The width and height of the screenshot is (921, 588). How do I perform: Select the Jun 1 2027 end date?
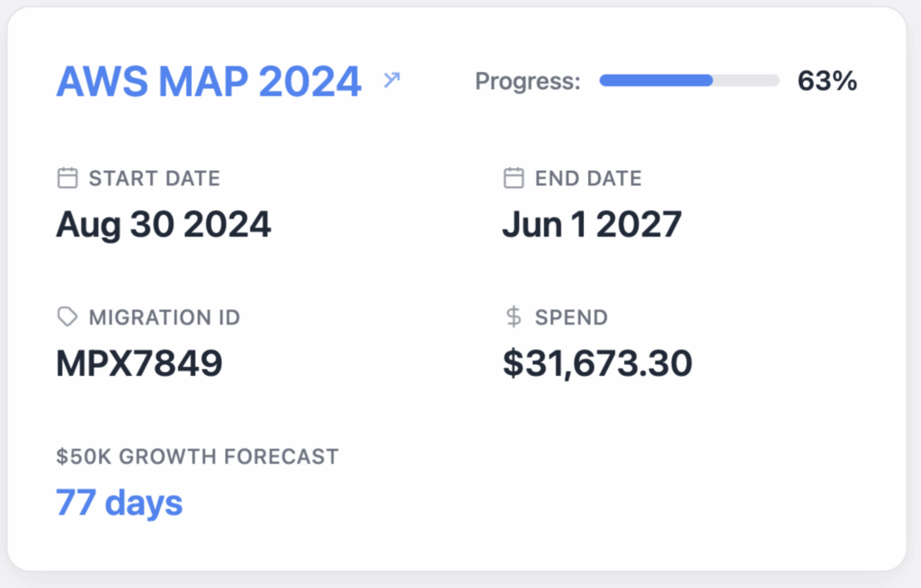tap(592, 225)
